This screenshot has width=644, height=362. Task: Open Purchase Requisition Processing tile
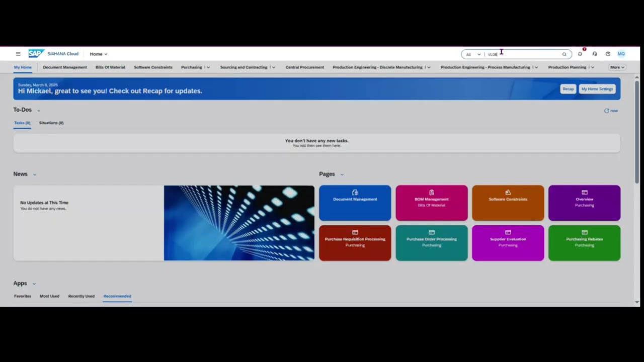355,243
